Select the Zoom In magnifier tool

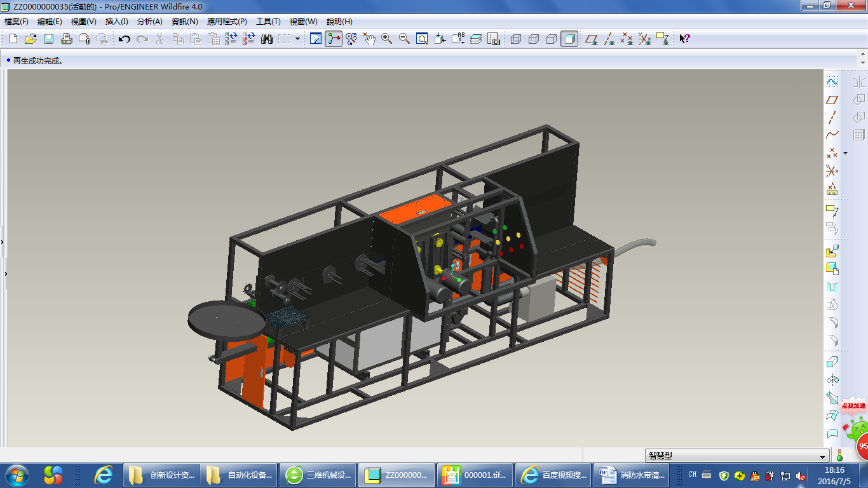coord(386,39)
